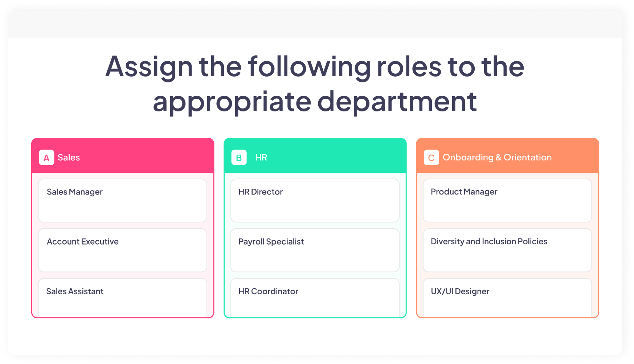634x364 pixels.
Task: Pick the Sales Manager card
Action: (123, 200)
